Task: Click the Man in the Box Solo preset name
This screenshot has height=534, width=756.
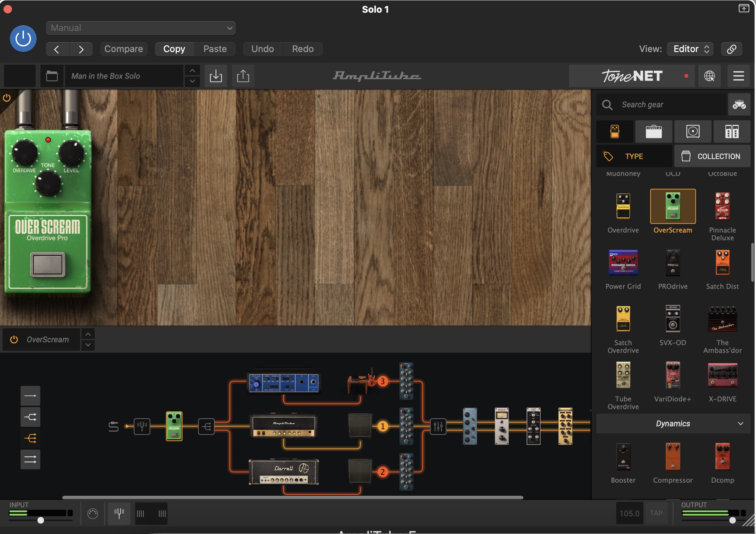Action: [124, 76]
